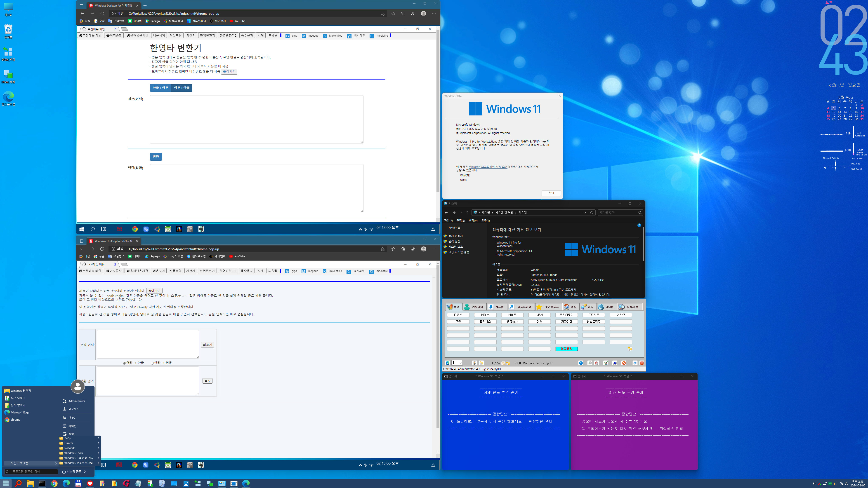Click the refresh icon in upper Edge window
This screenshot has height=488, width=868.
click(102, 14)
